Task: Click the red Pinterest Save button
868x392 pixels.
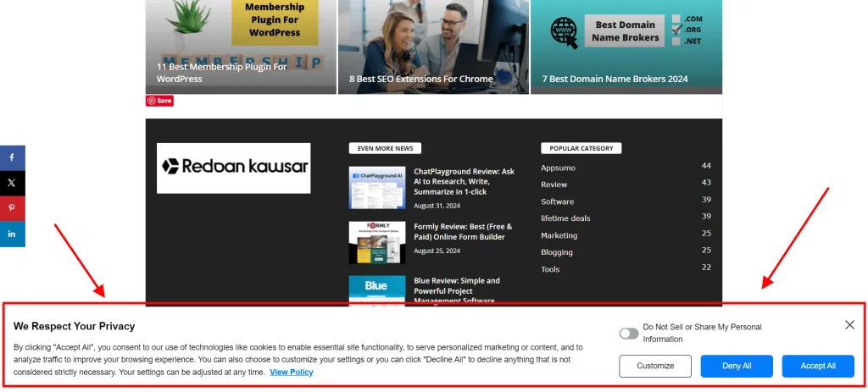Action: [x=159, y=101]
